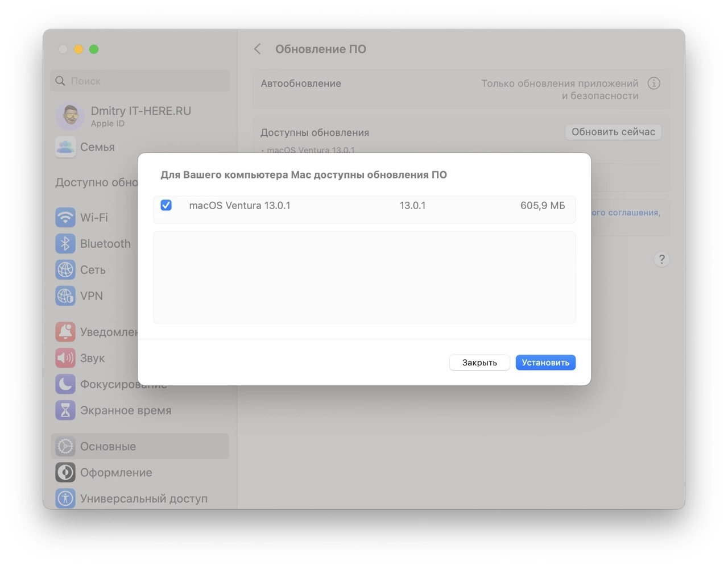Viewport: 728px width, 566px height.
Task: Uncheck the macOS Ventura 13.0.1 checkbox
Action: [166, 205]
